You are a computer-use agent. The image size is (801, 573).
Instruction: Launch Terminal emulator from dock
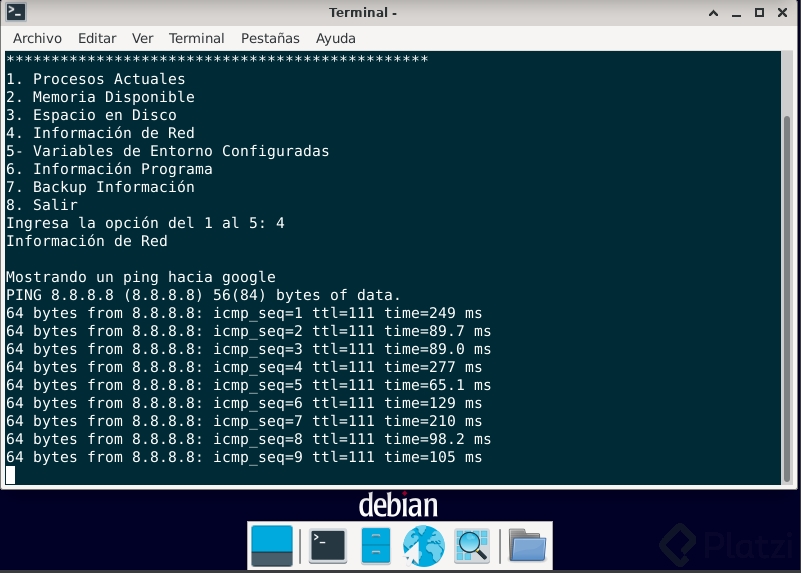click(328, 546)
